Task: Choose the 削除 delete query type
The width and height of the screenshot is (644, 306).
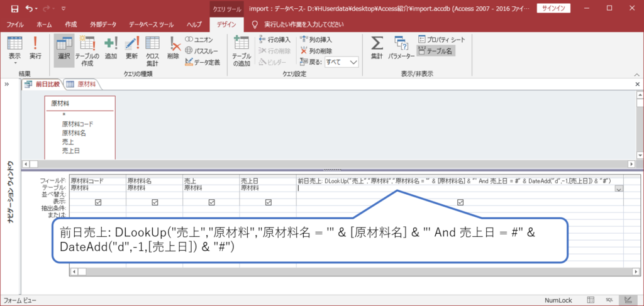Action: point(173,48)
